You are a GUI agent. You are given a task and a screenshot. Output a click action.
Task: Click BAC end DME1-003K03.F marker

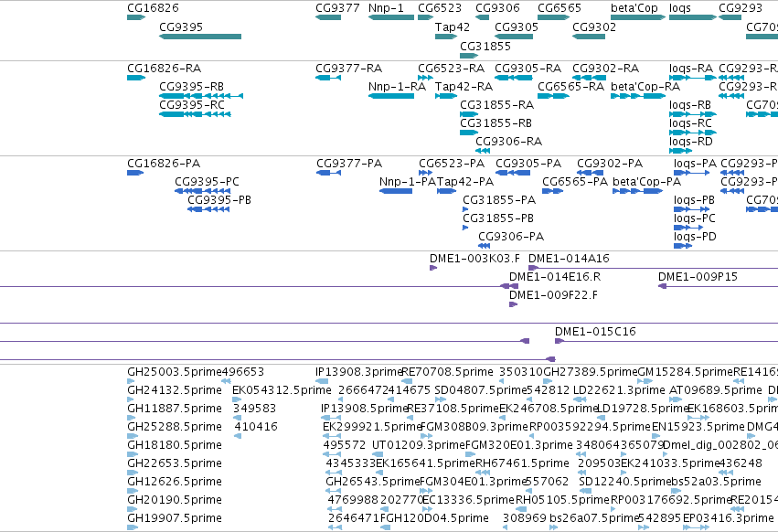click(433, 268)
